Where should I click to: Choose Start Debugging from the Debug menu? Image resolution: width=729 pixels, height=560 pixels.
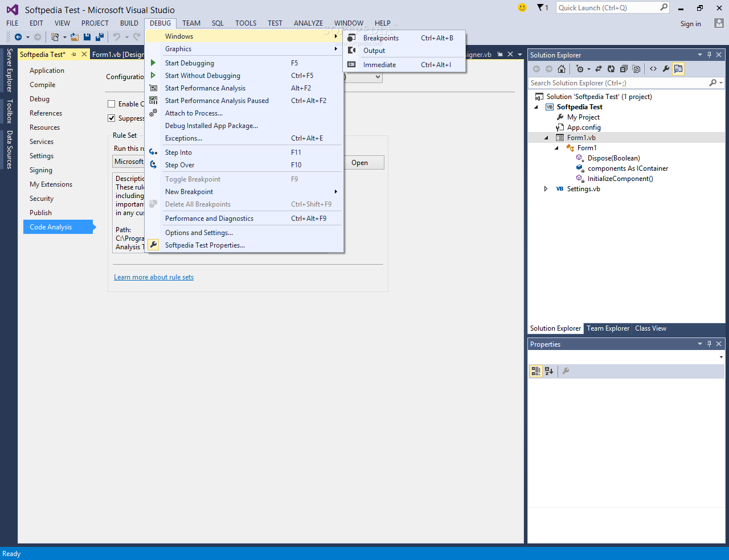244,63
